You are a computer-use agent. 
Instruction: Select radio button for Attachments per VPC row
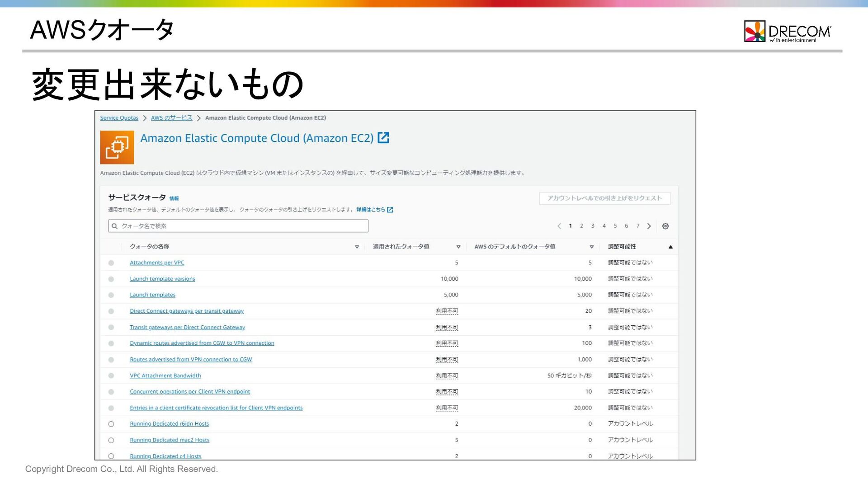coord(111,263)
